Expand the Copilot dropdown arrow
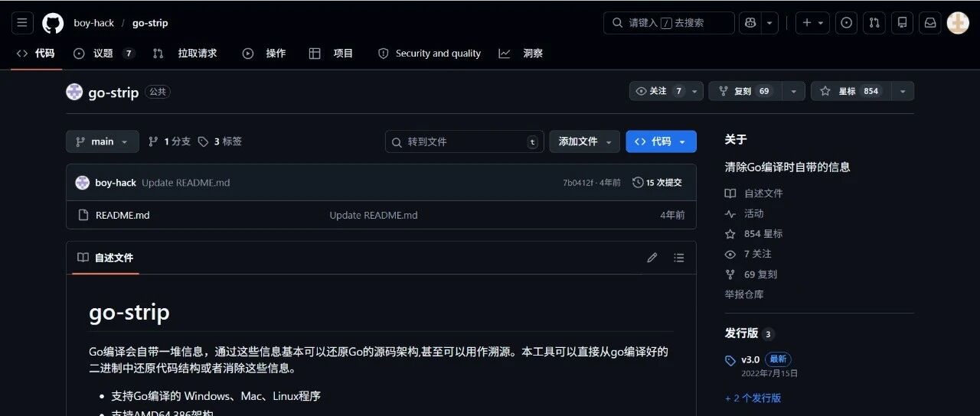The image size is (980, 416). 769,23
